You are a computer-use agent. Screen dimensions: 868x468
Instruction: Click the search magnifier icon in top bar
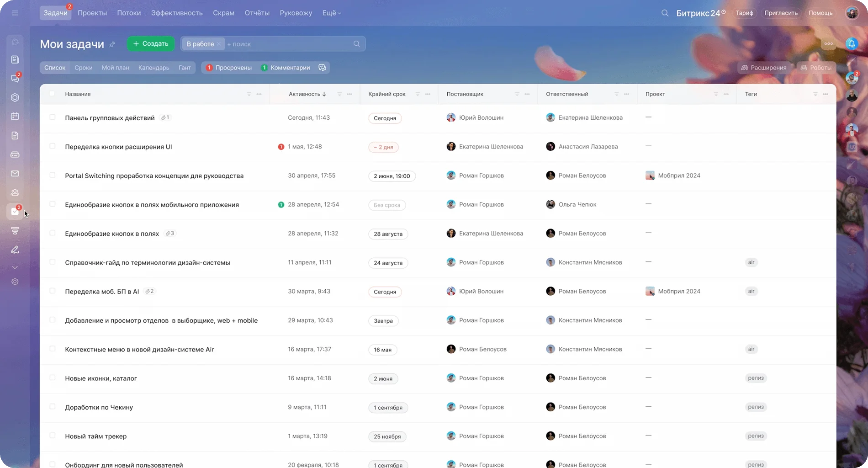pos(665,13)
